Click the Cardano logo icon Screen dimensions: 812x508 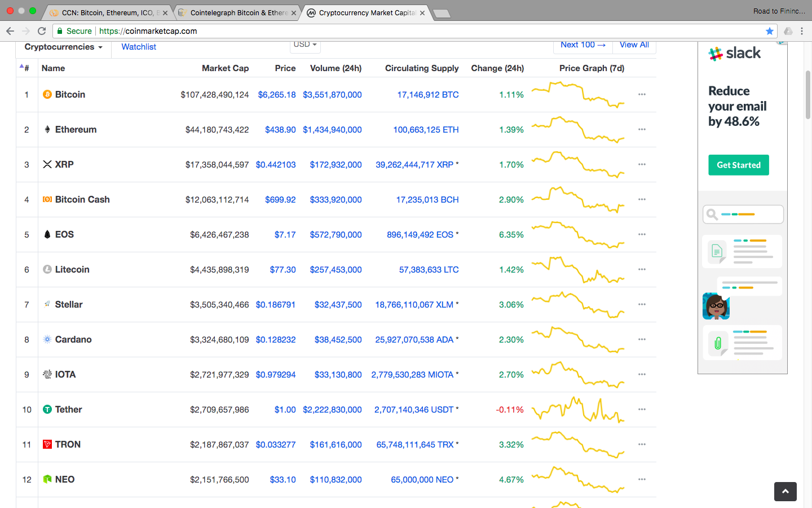point(47,339)
